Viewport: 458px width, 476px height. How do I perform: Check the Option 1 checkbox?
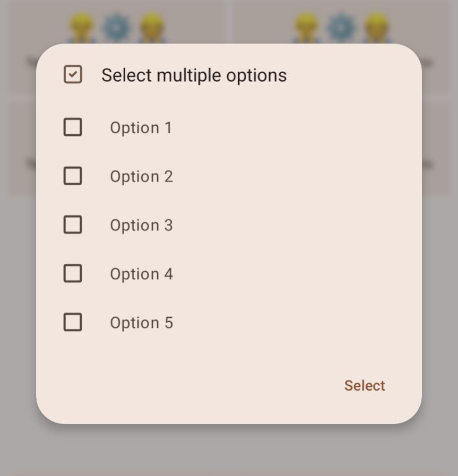(x=73, y=127)
